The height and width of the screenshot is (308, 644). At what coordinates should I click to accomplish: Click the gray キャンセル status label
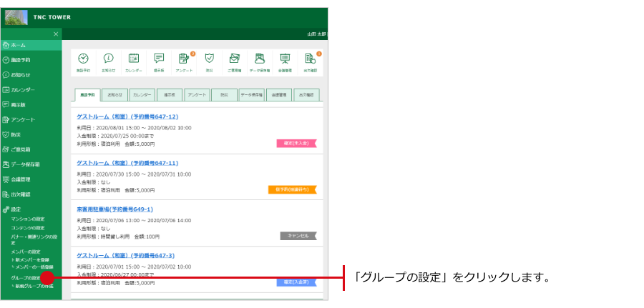tap(296, 235)
